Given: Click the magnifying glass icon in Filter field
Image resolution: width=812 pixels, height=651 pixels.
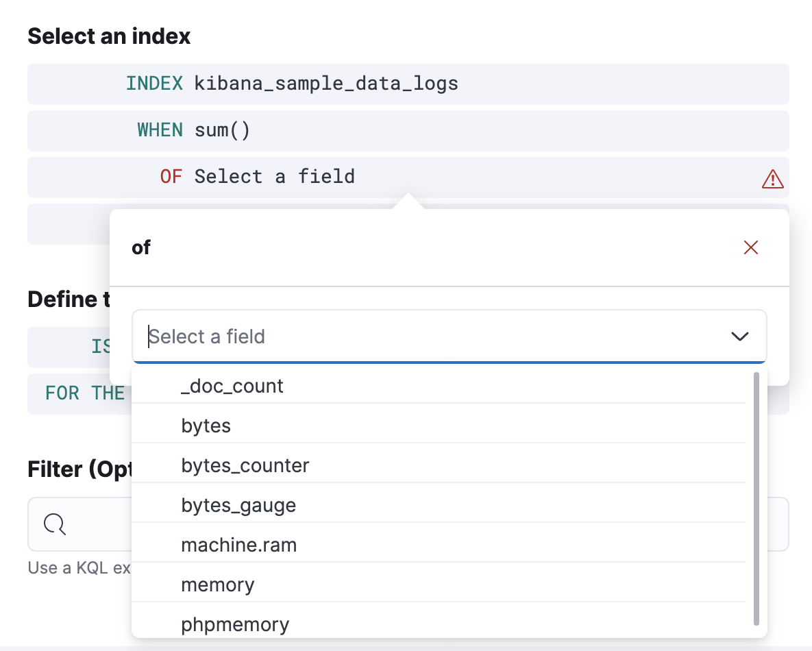Looking at the screenshot, I should coord(55,524).
